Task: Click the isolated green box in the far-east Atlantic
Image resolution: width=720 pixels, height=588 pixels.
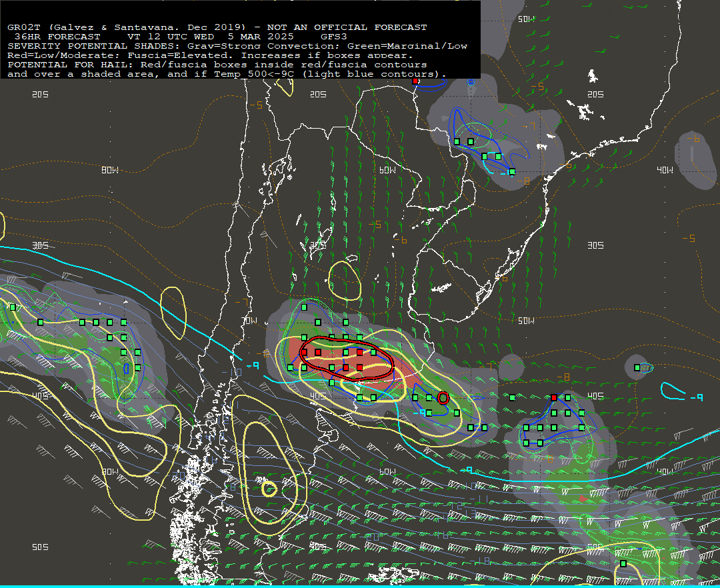Action: (x=637, y=368)
